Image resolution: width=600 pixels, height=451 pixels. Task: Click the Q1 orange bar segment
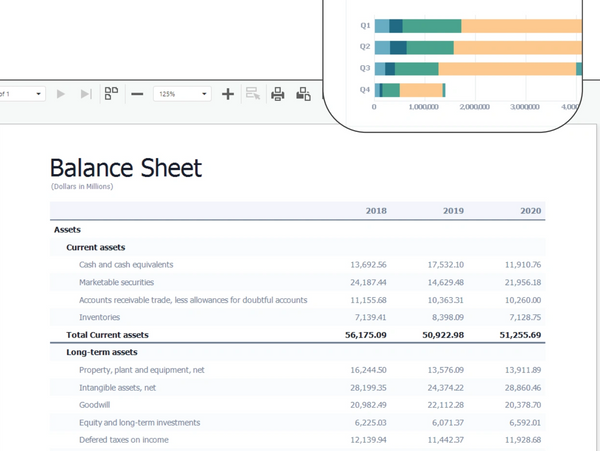520,26
